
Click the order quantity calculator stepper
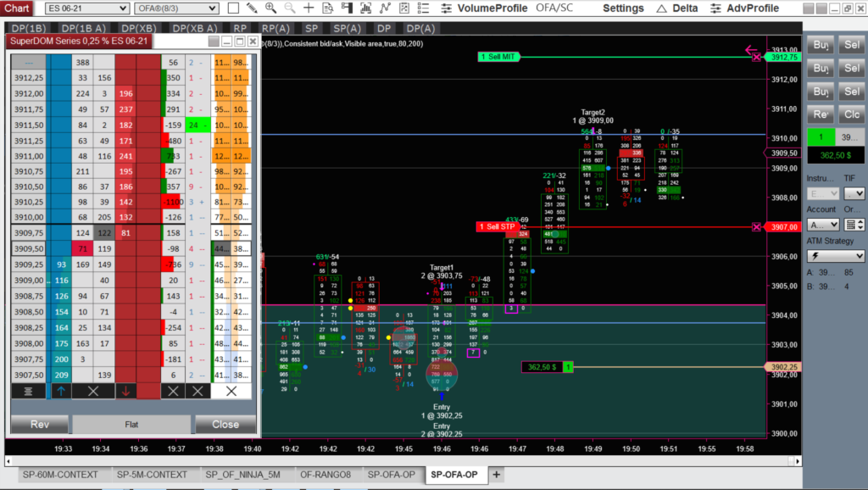coord(854,225)
